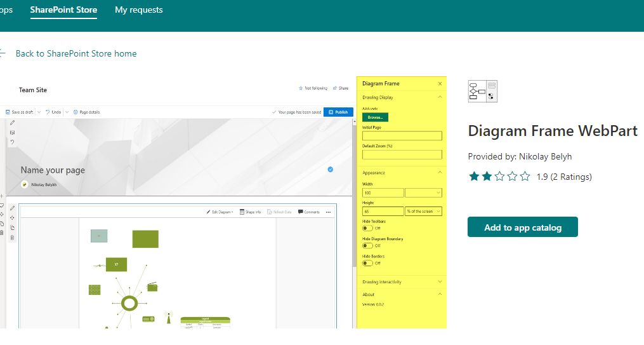Viewport: 644px width, 345px height.
Task: Click Your page has been saved message
Action: (x=299, y=112)
